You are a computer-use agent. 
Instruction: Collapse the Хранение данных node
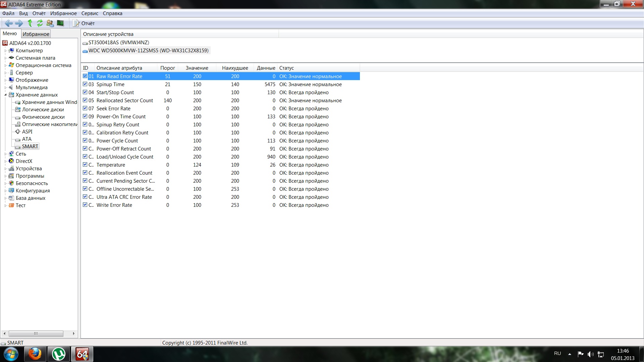pos(5,95)
